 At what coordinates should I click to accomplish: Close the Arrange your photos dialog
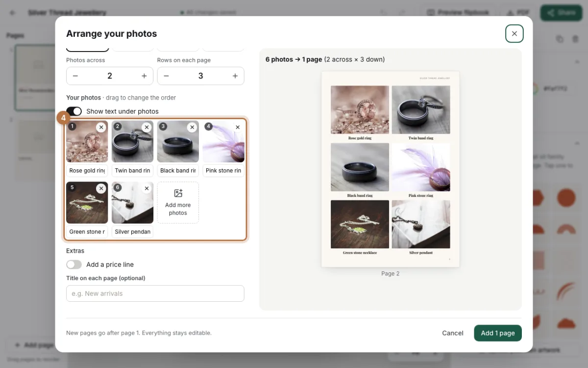pos(514,34)
